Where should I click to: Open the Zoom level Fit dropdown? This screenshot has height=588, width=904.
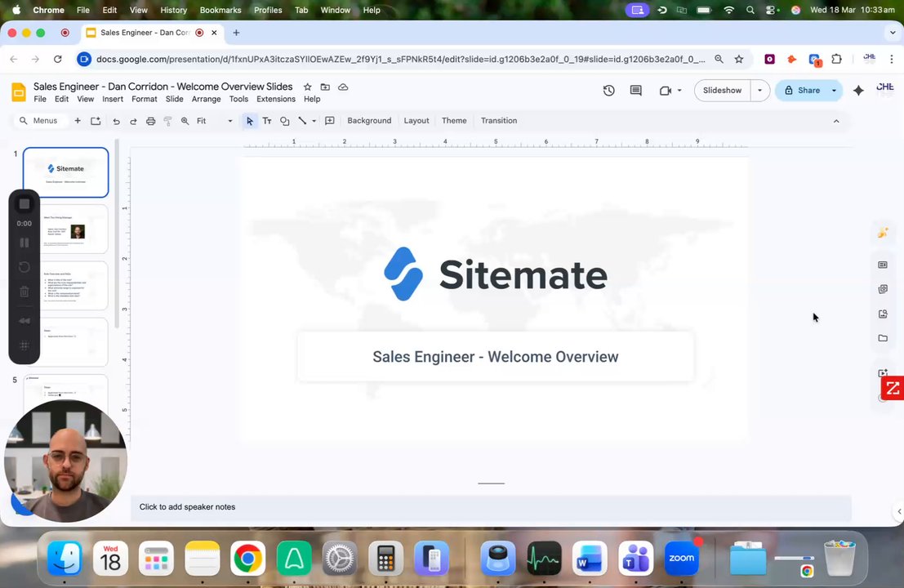click(215, 121)
